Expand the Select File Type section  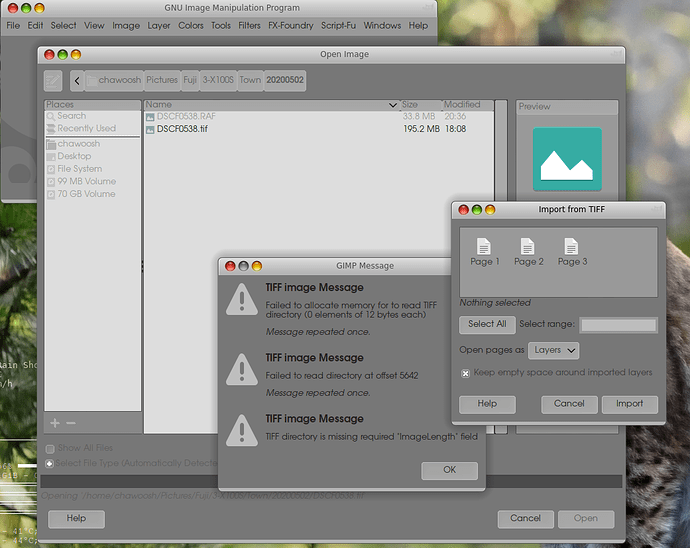50,463
